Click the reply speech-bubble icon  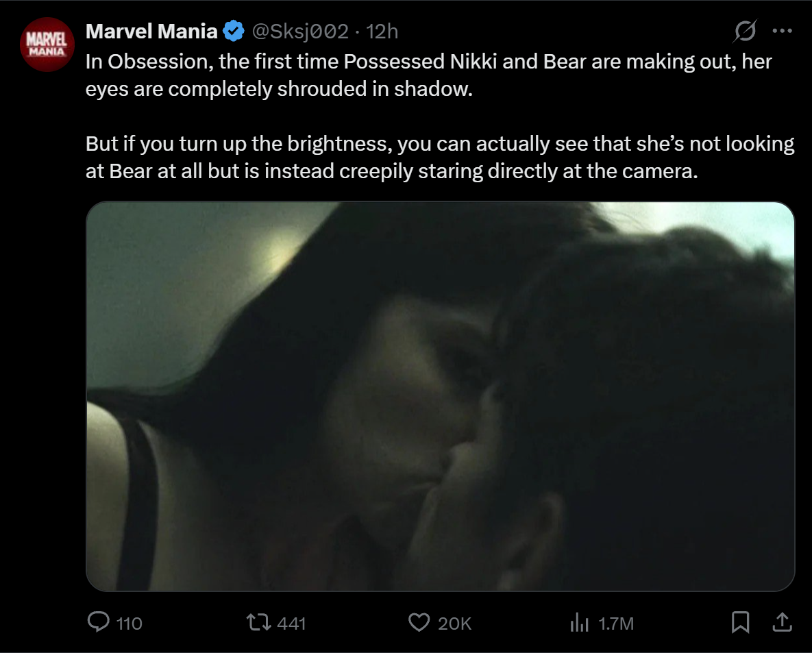99,622
